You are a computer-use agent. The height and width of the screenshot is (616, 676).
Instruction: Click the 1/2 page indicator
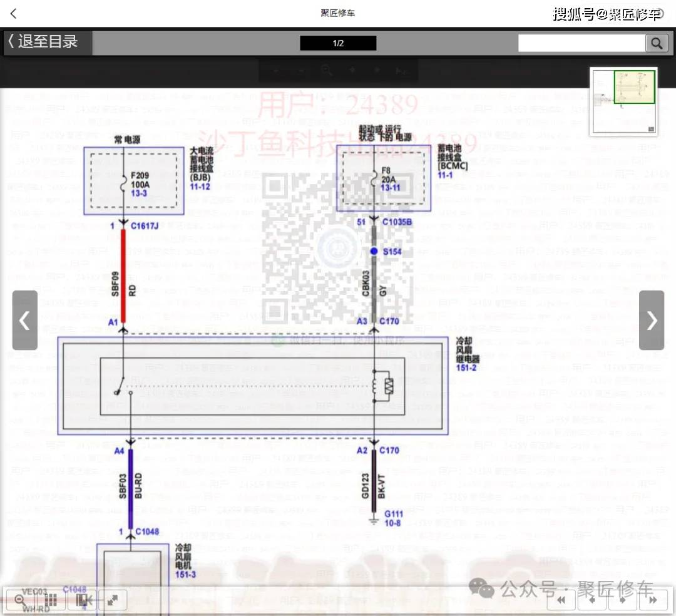tap(338, 43)
